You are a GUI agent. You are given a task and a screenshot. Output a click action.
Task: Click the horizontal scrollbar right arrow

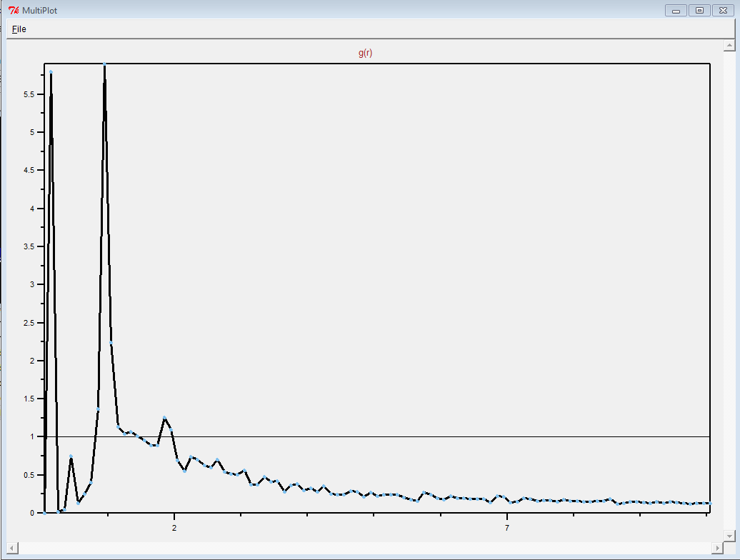tap(717, 548)
